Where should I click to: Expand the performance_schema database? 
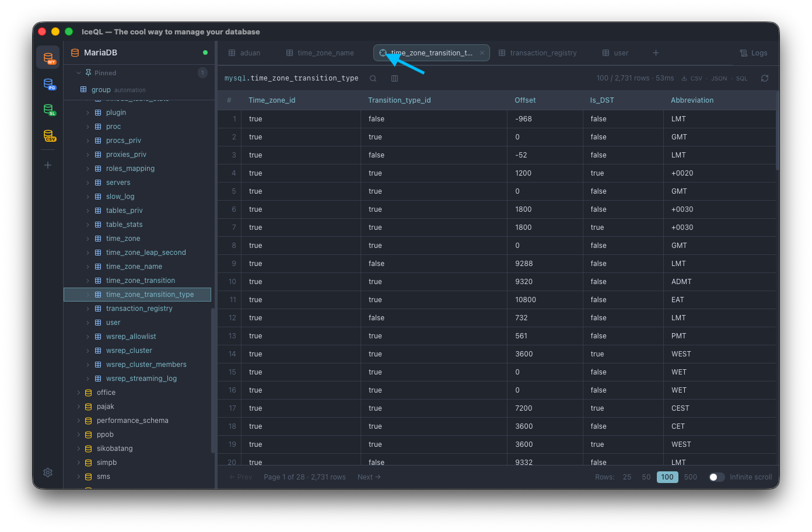79,421
